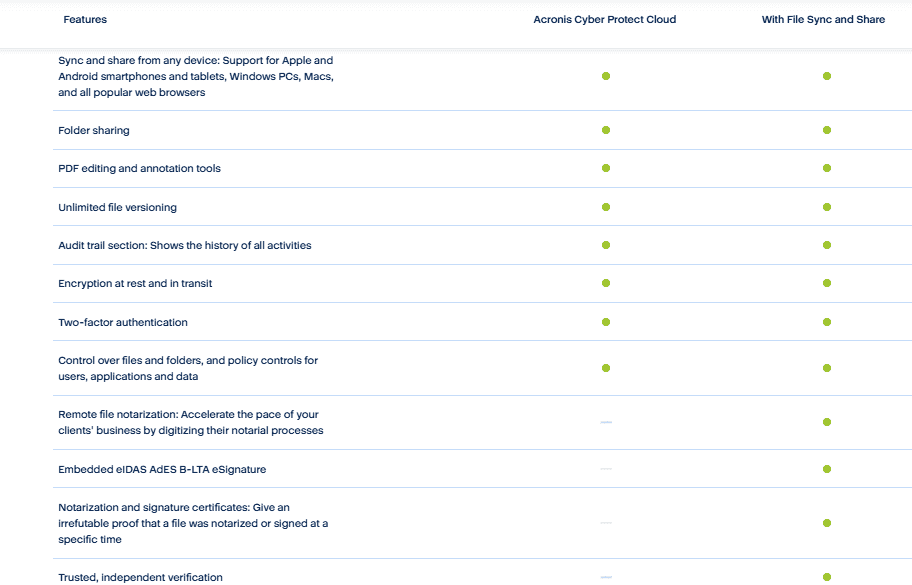Click Acronis Cyber Protect Cloud dot for Two-factor authentication
Screen dimensions: 912x585
tap(606, 322)
